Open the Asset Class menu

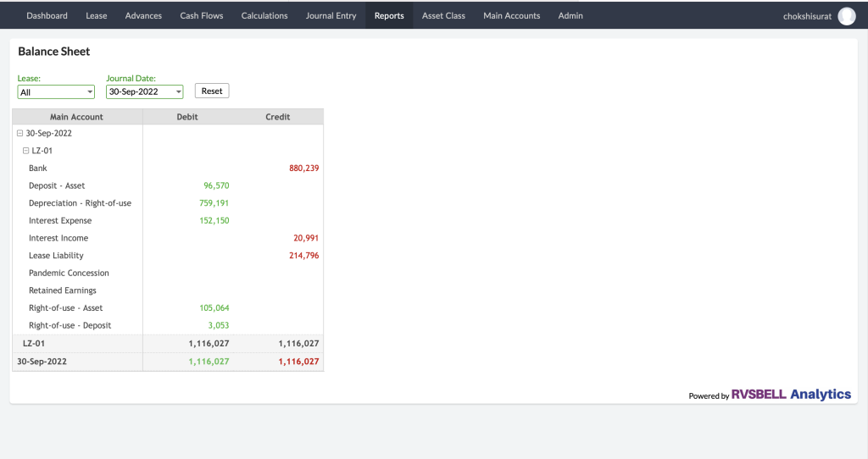click(x=443, y=16)
